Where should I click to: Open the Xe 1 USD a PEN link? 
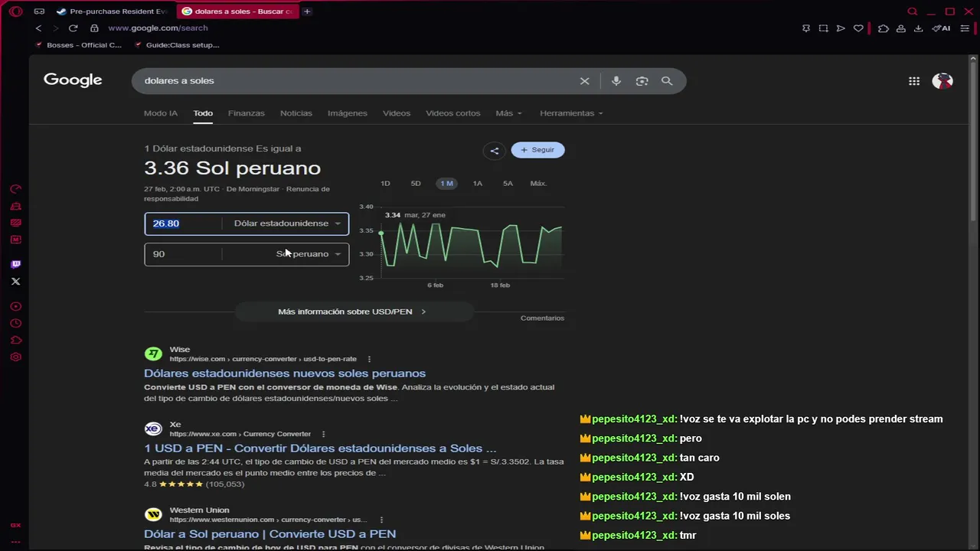tap(320, 448)
